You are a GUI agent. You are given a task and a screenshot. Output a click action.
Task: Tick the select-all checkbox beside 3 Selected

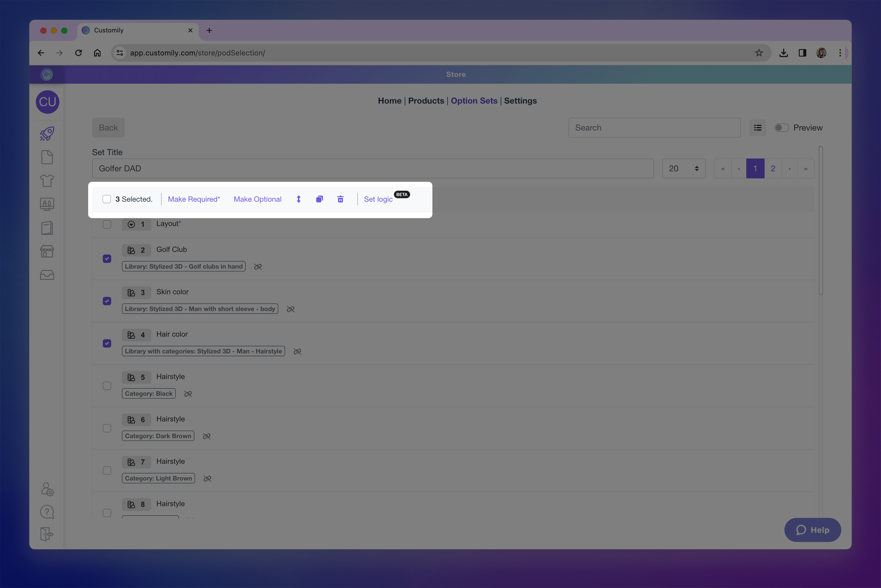pyautogui.click(x=106, y=199)
